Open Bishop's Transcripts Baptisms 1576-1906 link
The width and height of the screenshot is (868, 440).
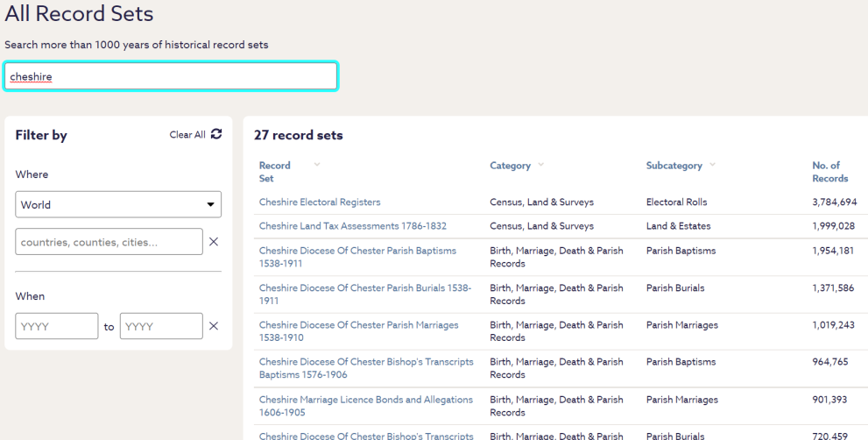coord(366,368)
